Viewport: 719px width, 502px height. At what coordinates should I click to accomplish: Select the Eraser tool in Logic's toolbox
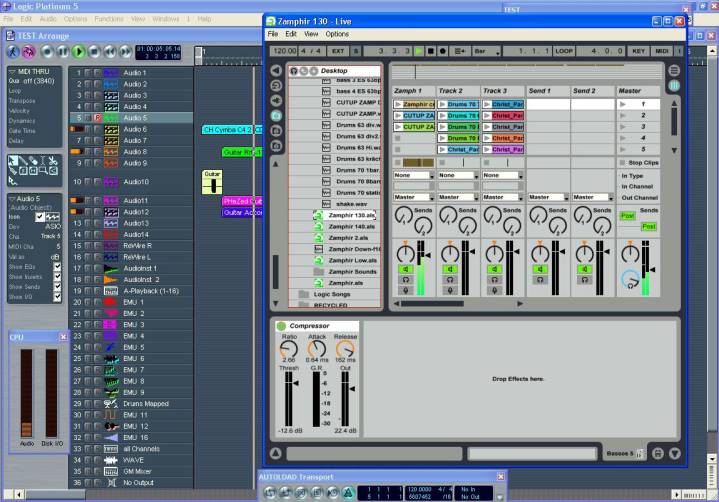coord(33,161)
